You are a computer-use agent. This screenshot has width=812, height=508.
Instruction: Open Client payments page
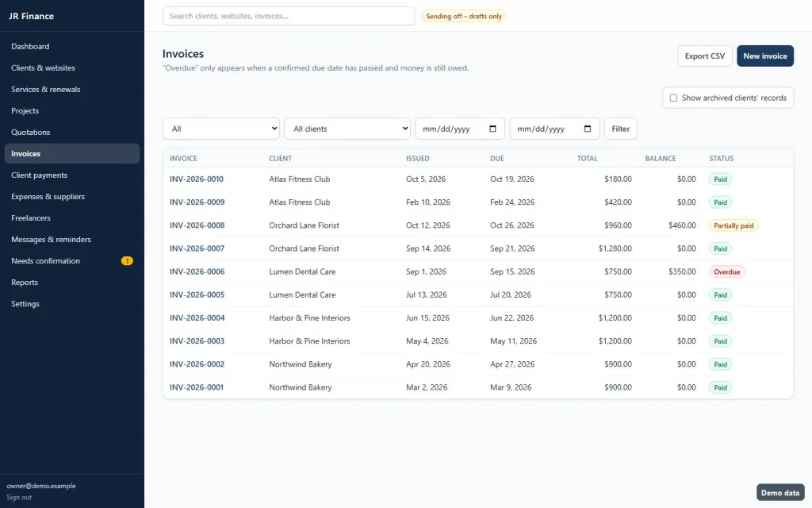72,175
